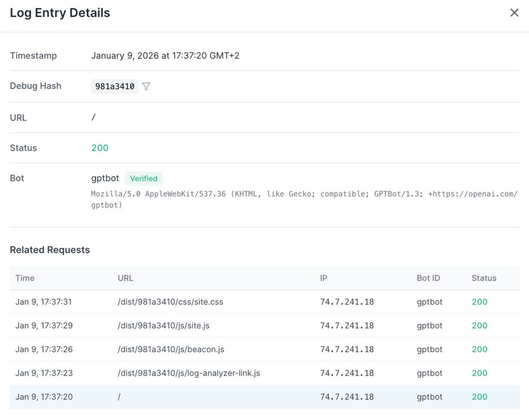Select the /dist/981a3410/css/site.css request URL
This screenshot has width=529, height=420.
pyautogui.click(x=170, y=302)
